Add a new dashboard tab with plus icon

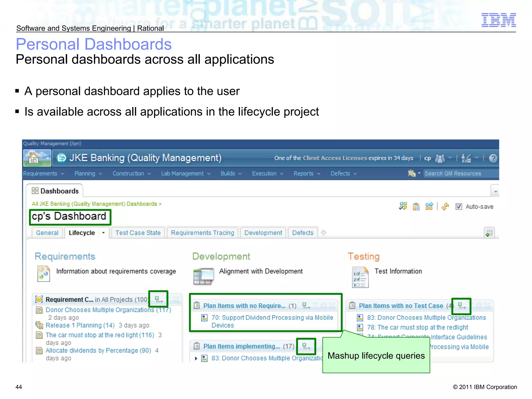coord(323,232)
